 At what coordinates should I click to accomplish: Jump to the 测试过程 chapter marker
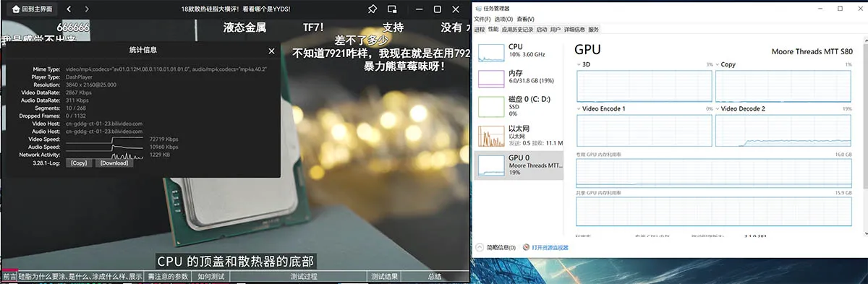[304, 277]
